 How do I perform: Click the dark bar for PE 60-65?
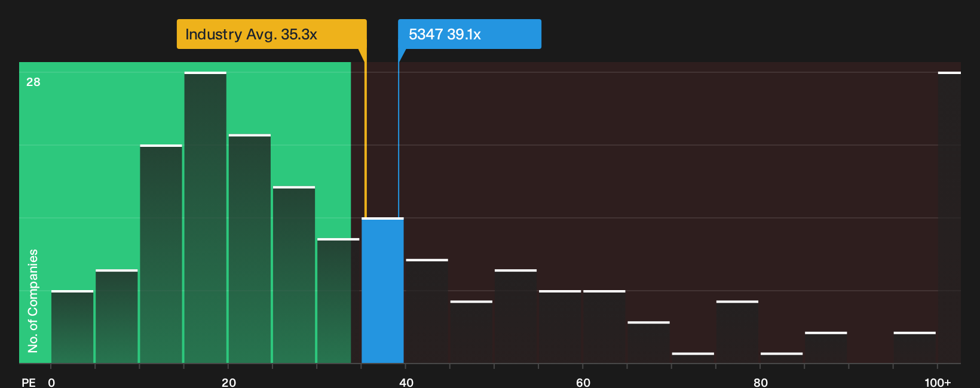pos(604,327)
